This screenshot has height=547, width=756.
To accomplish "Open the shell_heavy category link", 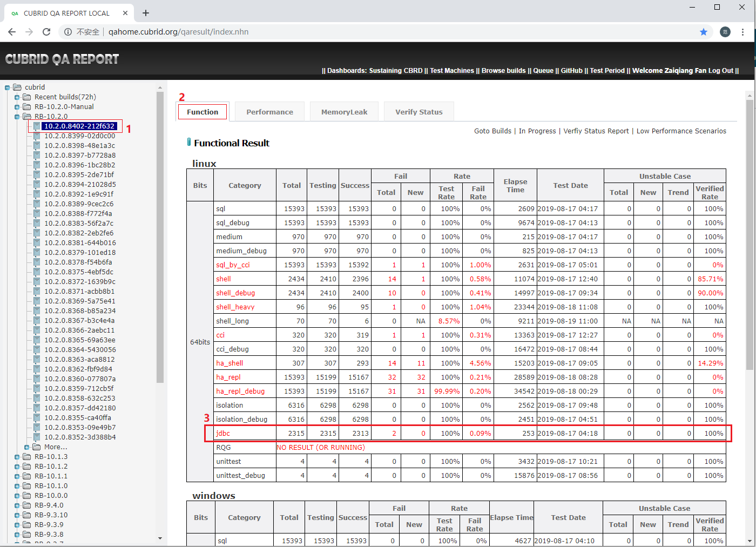I will click(235, 307).
